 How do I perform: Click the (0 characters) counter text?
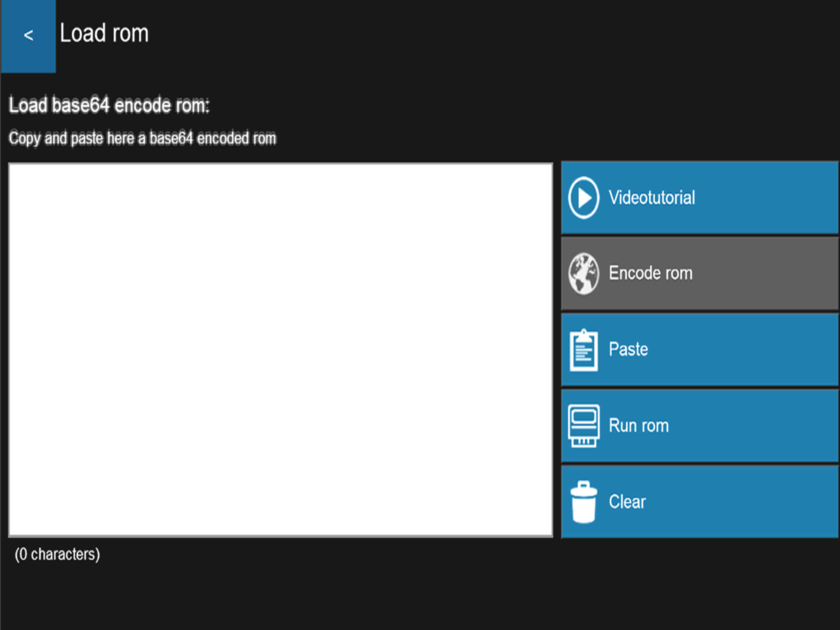57,554
